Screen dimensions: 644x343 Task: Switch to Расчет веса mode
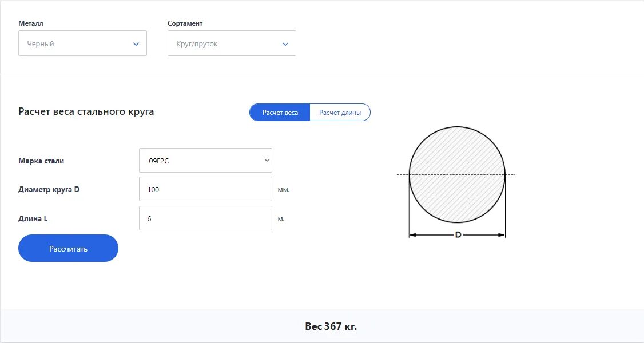tap(280, 113)
